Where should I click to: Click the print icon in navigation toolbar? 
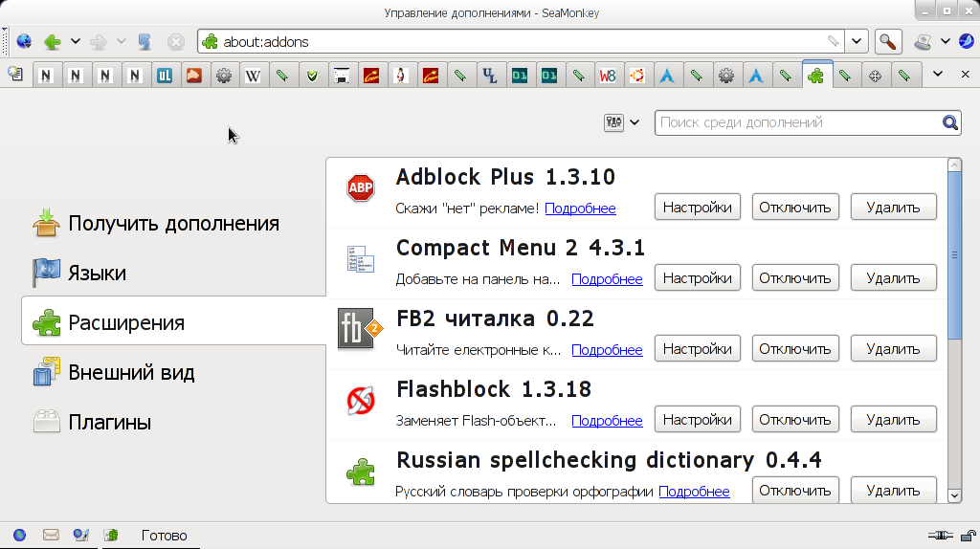click(923, 42)
